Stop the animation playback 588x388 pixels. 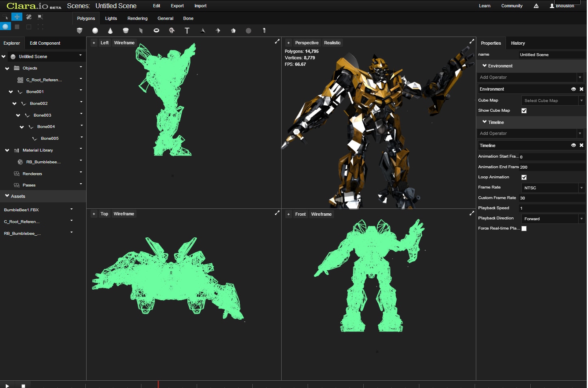[23, 386]
